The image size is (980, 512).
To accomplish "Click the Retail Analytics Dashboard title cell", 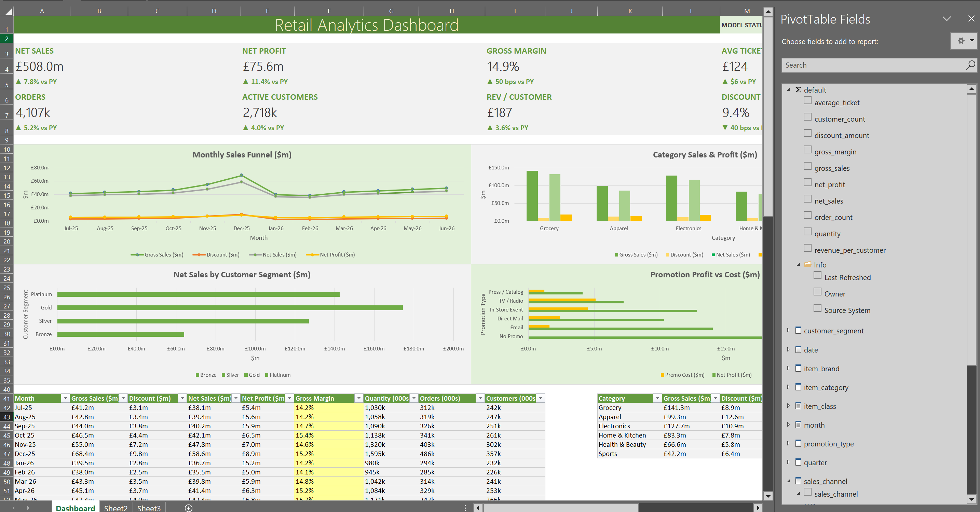I will click(x=367, y=25).
